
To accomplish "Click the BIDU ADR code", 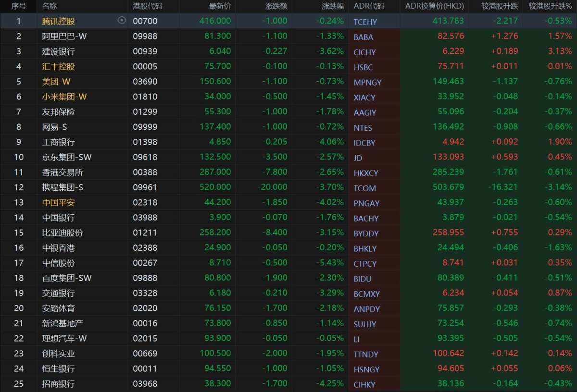I will pyautogui.click(x=362, y=279).
